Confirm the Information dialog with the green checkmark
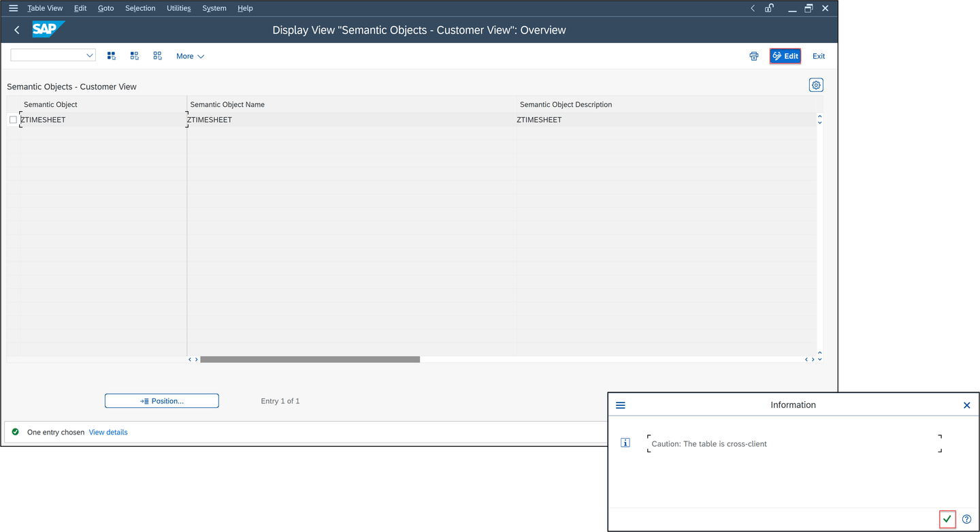 pyautogui.click(x=947, y=519)
